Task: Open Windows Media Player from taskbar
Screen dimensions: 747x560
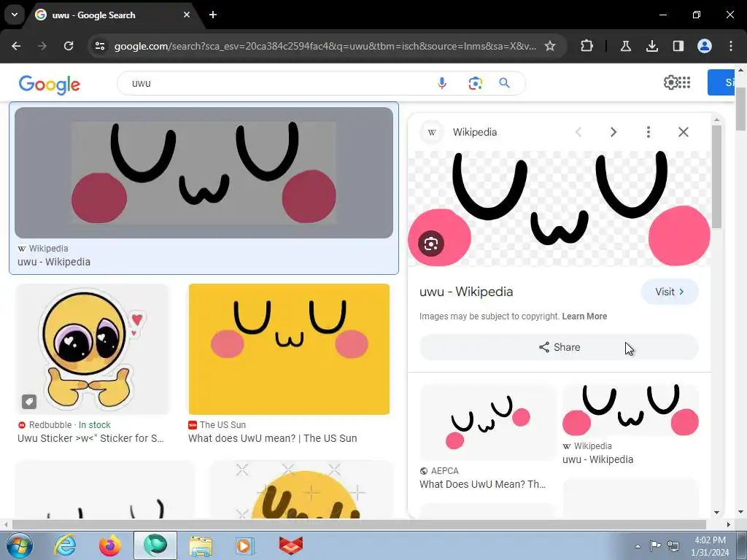Action: (x=245, y=545)
